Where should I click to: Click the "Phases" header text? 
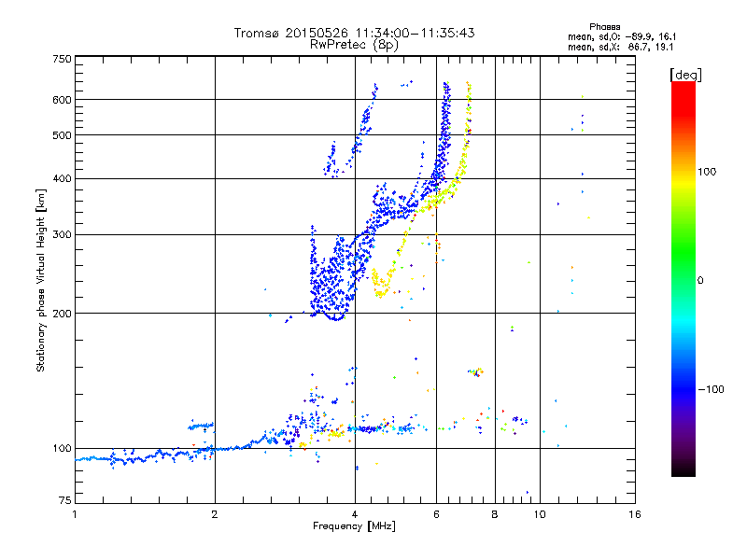(604, 27)
